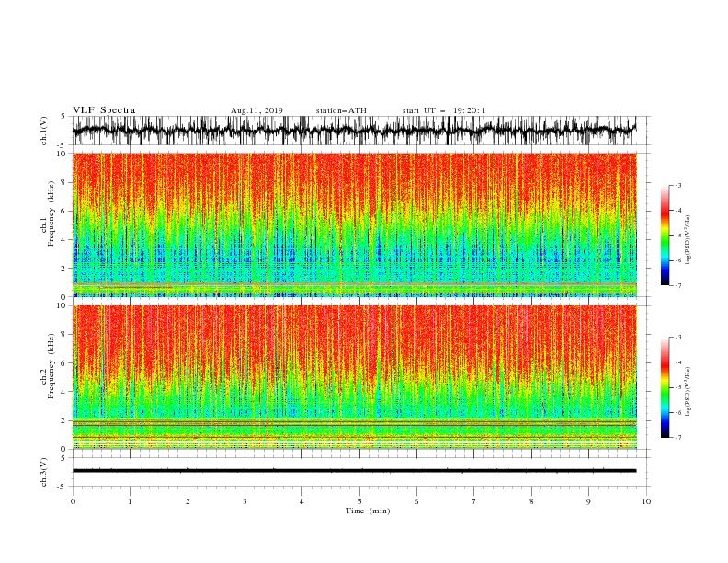
Task: Click time axis tick label "5"
Action: tap(359, 501)
